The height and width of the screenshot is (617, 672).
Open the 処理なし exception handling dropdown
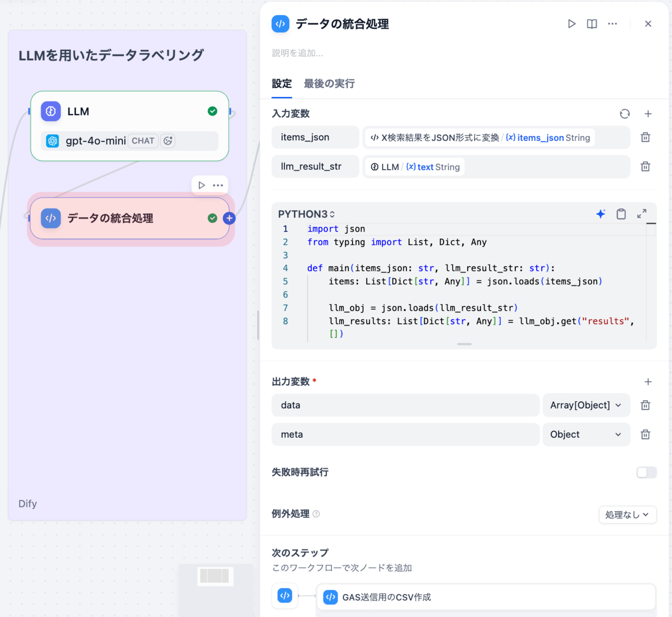627,514
